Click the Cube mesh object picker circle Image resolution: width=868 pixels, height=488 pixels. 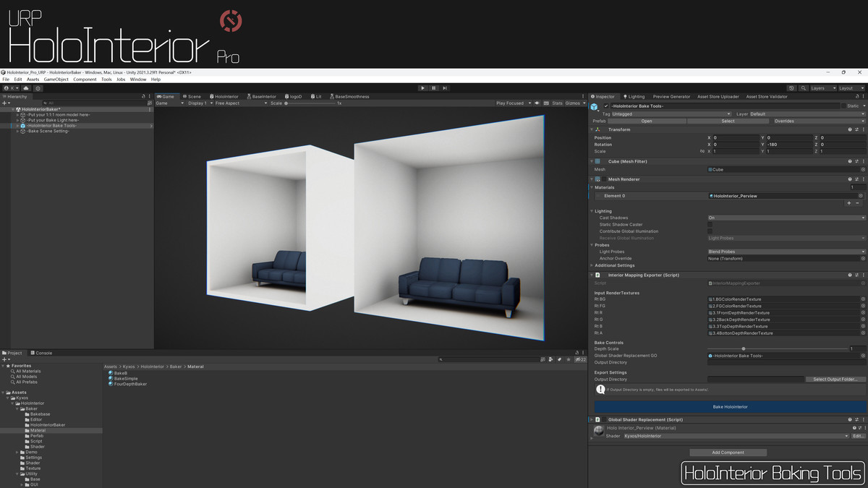[x=862, y=169]
